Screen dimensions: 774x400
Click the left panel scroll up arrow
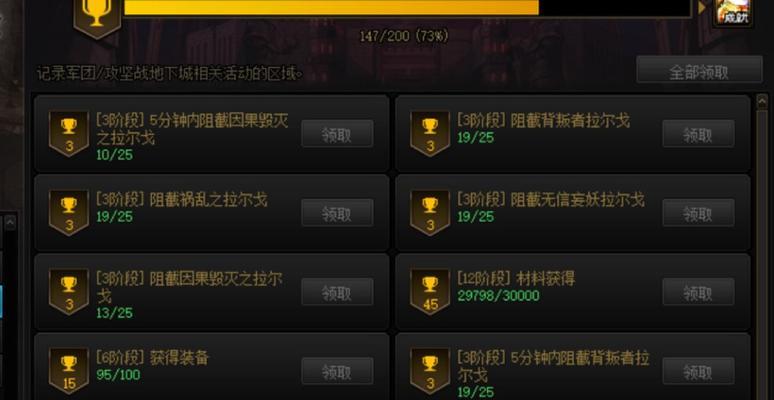click(x=10, y=222)
